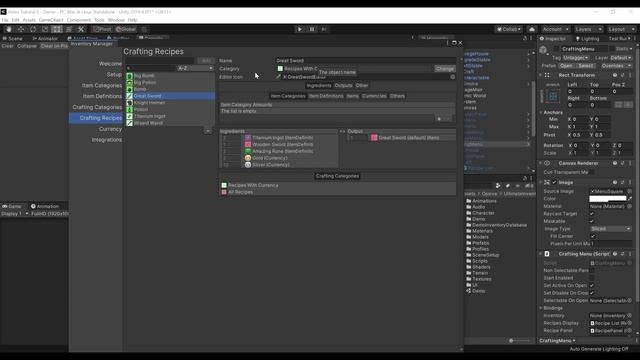640x360 pixels.
Task: Open the Layout dropdown
Action: [621, 29]
